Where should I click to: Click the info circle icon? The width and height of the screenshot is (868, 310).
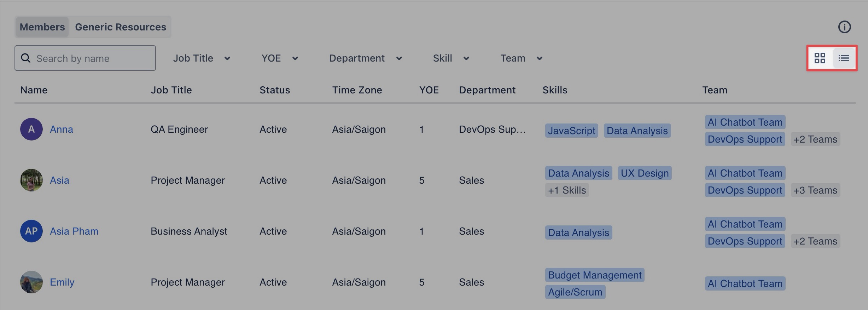tap(844, 27)
